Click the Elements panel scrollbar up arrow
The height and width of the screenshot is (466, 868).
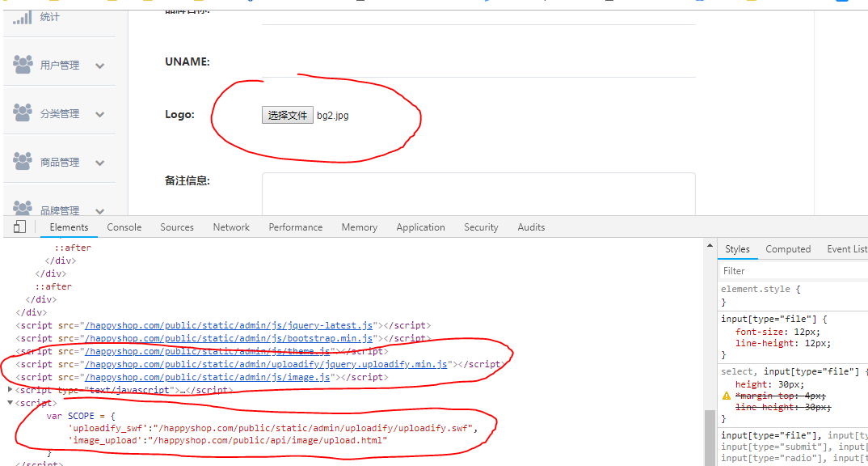pos(710,245)
